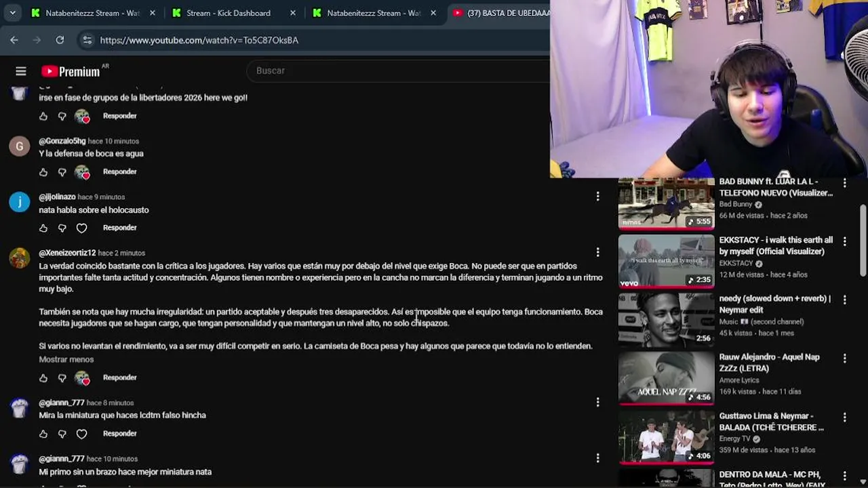Viewport: 868px width, 488px height.
Task: Open site information icon in address bar
Action: point(87,40)
